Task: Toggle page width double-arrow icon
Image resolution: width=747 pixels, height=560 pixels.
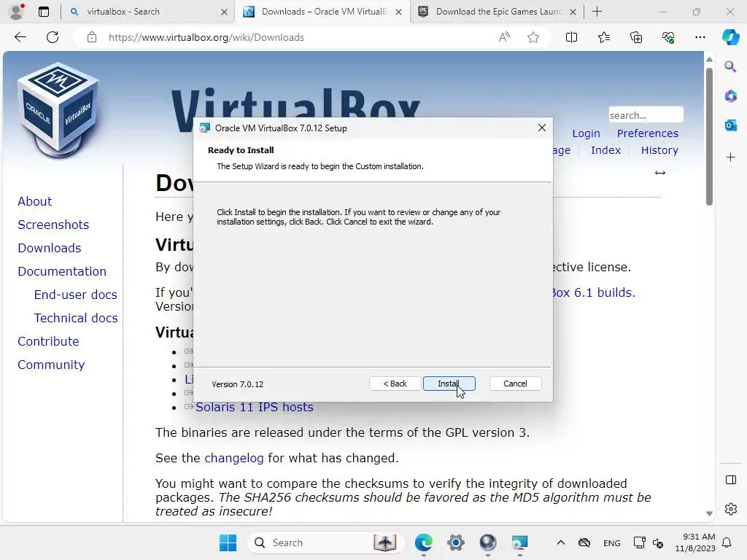Action: [x=659, y=173]
